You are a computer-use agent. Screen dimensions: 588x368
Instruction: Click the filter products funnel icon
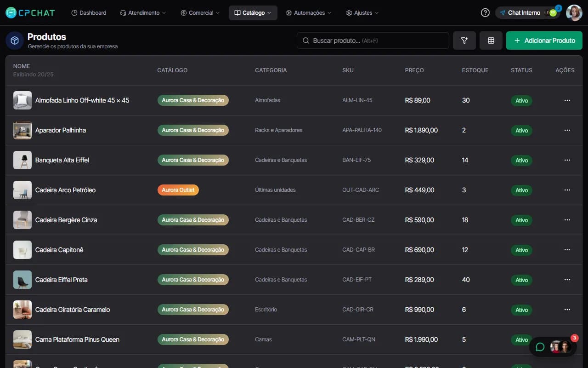click(x=464, y=40)
